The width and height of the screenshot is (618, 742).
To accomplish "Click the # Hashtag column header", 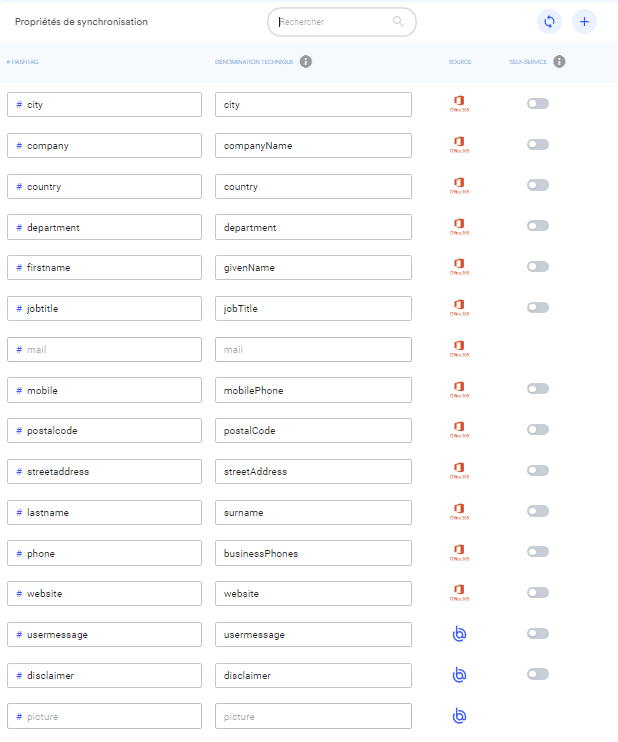I will tap(23, 62).
